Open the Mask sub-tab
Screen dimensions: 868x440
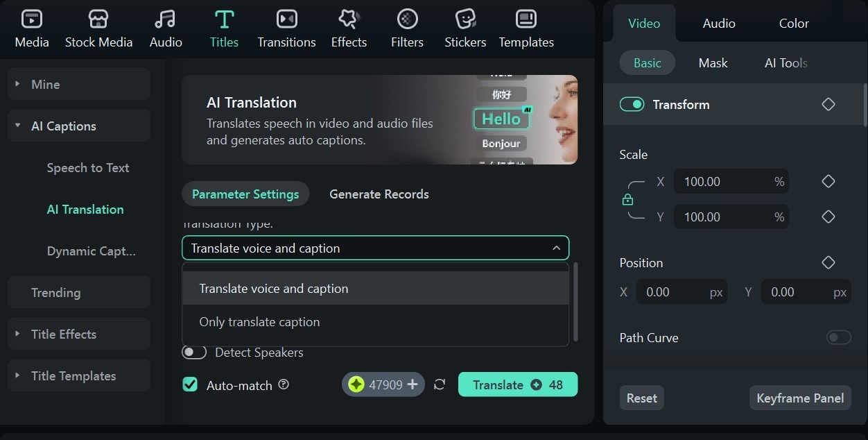[713, 62]
